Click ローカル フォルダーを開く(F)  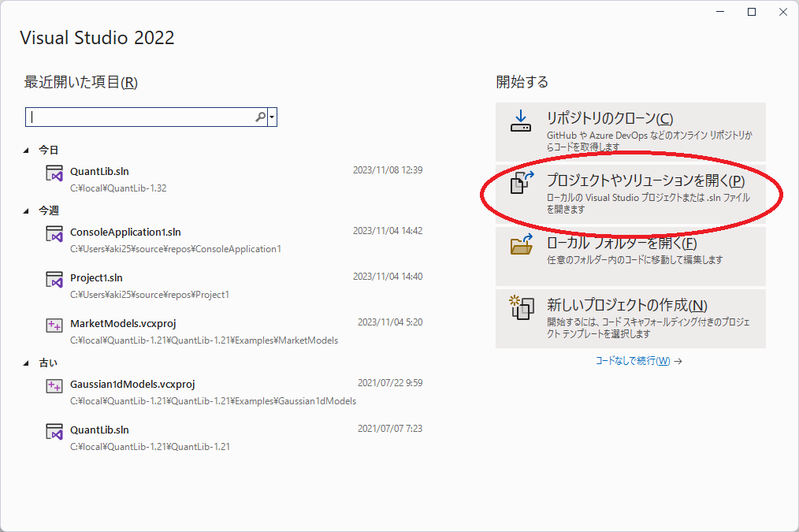[x=630, y=256]
